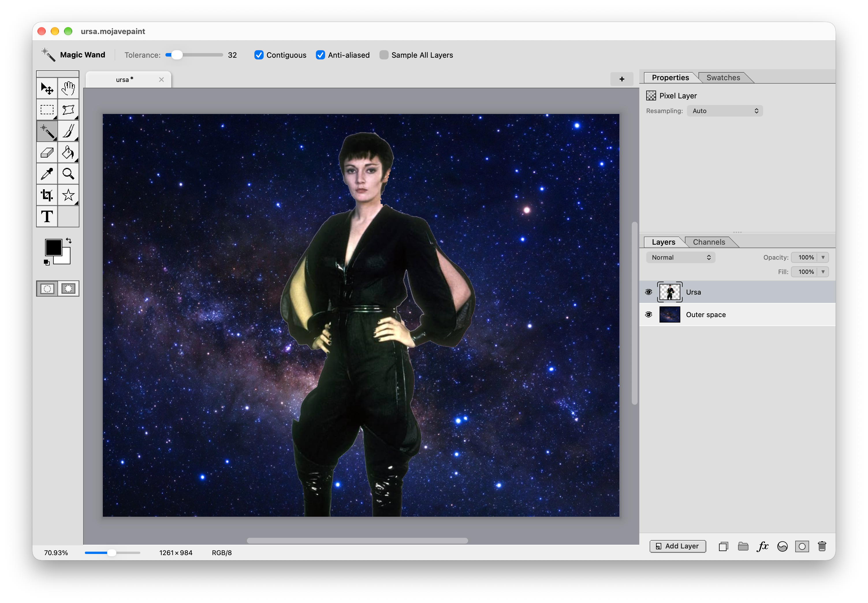This screenshot has width=868, height=603.
Task: Open the black foreground color swatch
Action: [53, 248]
